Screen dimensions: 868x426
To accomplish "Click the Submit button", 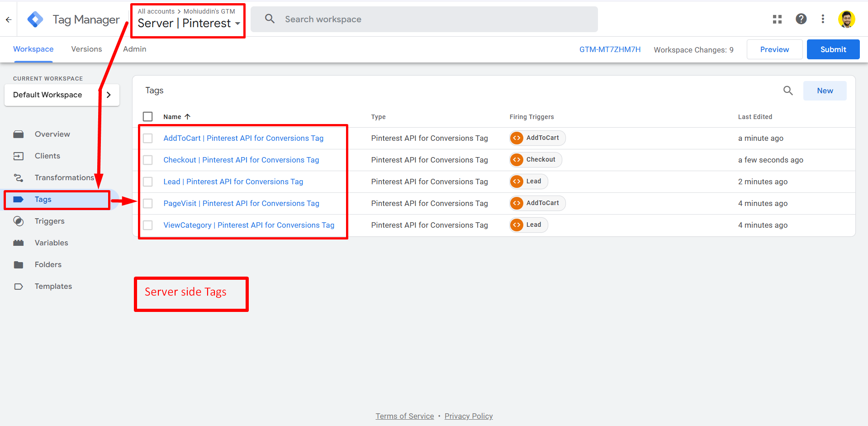I will tap(833, 49).
